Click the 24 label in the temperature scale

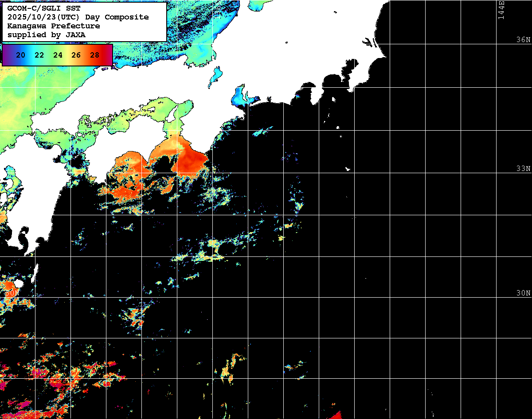(x=58, y=55)
